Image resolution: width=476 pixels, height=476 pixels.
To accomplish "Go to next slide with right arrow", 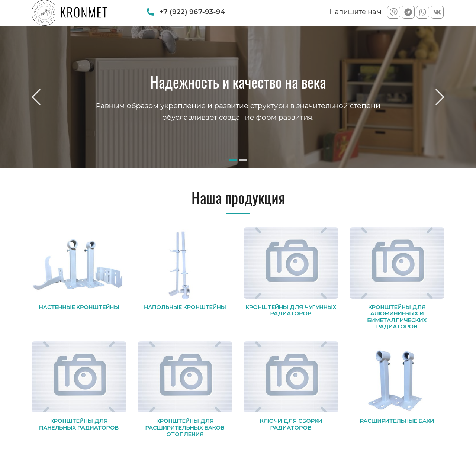I will [440, 97].
